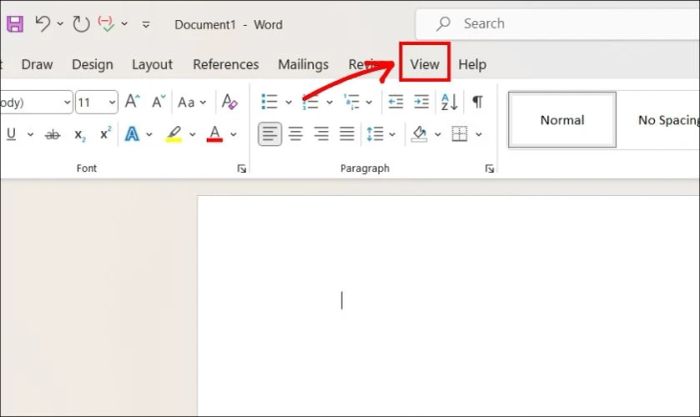The height and width of the screenshot is (417, 700).
Task: Apply Text Effects and Typography
Action: tap(132, 134)
